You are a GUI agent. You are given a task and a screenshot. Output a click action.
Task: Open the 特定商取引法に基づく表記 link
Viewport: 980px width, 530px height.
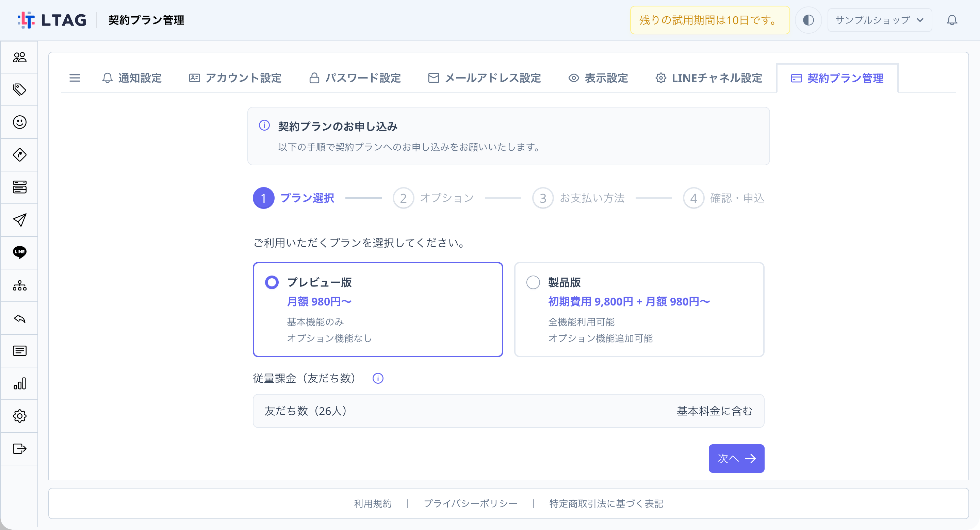tap(606, 504)
